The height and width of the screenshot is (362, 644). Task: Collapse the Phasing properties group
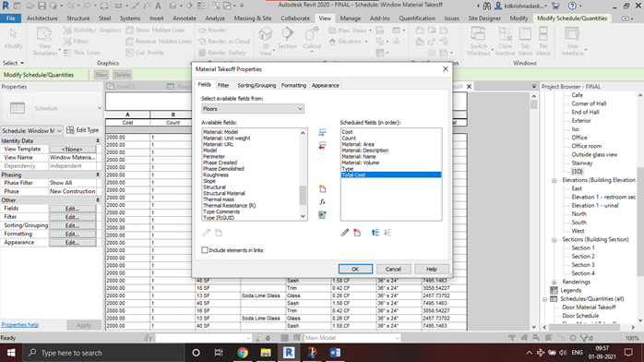[x=98, y=175]
